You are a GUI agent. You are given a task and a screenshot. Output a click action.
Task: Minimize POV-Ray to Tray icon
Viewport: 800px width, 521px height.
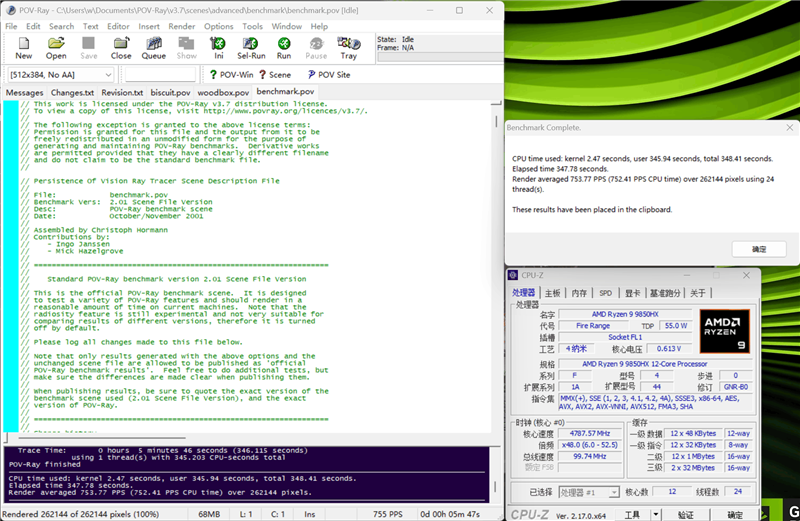[x=348, y=48]
